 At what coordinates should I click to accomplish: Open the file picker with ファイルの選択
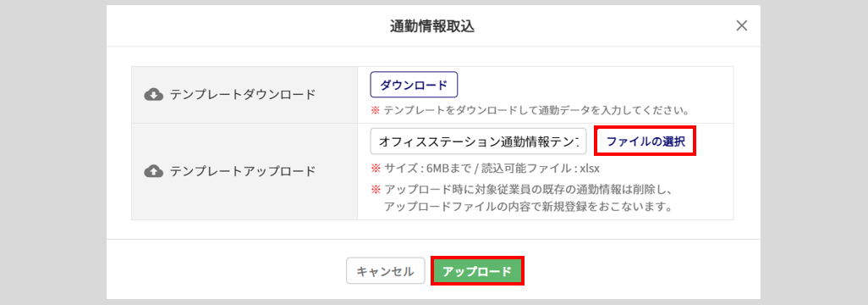(x=646, y=141)
